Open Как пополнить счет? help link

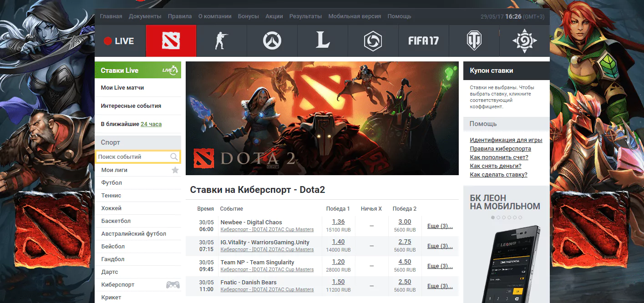pyautogui.click(x=499, y=157)
